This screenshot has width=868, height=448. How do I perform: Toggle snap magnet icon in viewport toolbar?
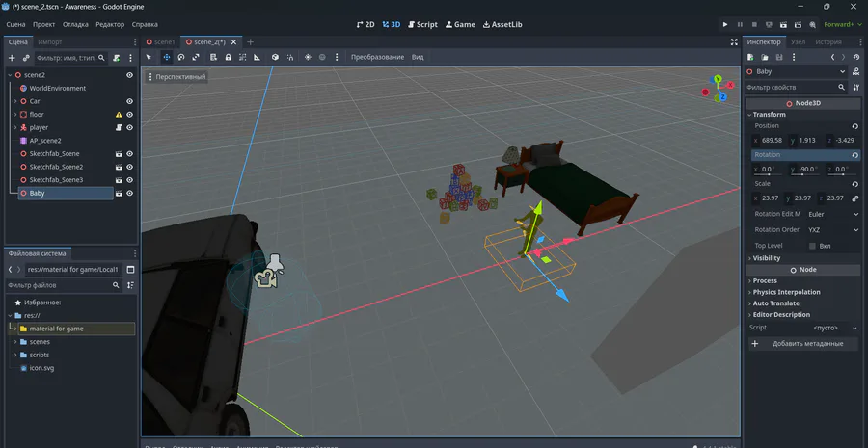[x=289, y=57]
